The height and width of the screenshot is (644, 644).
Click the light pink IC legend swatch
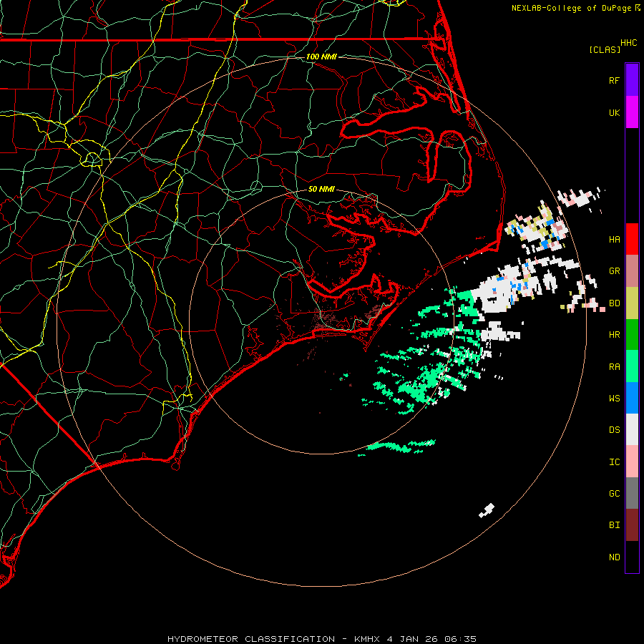pos(632,462)
